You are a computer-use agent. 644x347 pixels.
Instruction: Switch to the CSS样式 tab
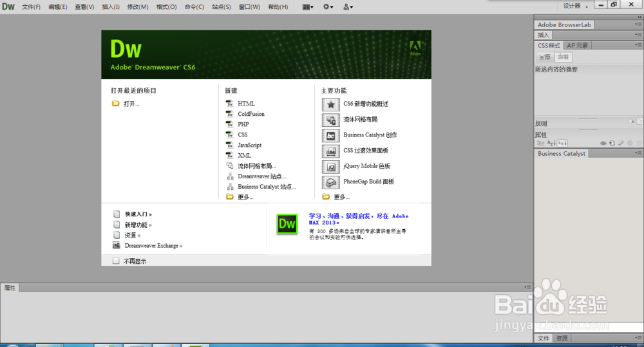549,45
